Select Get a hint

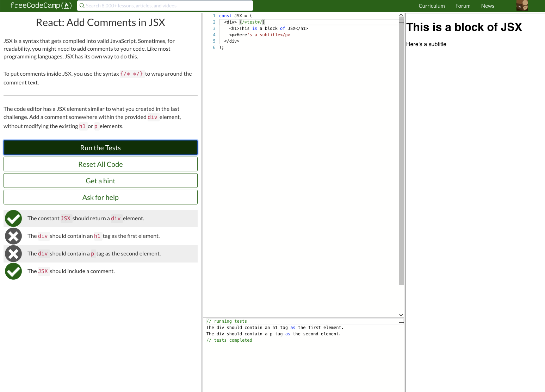click(x=100, y=181)
